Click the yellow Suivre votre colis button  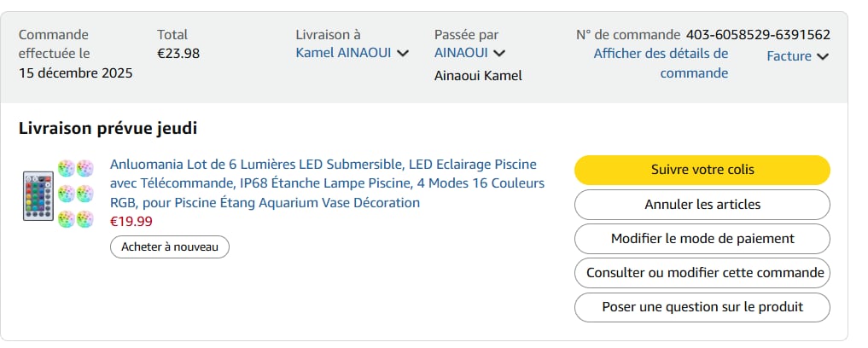pos(702,170)
